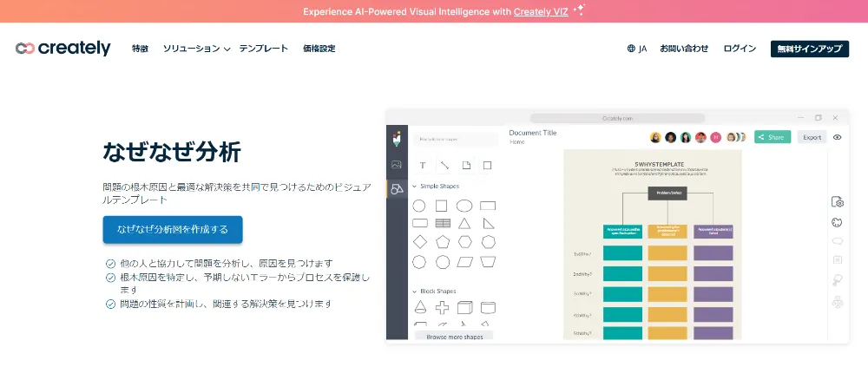This screenshot has height=367, width=868.
Task: Open the 価格設定 menu item
Action: 319,49
